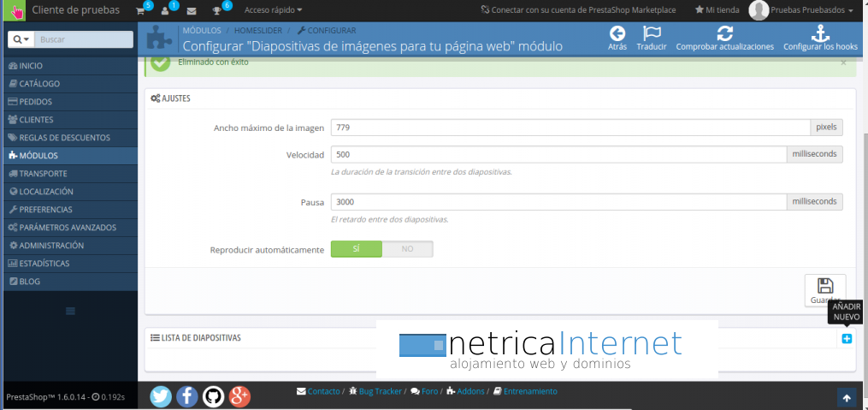Open the search filter dropdown arrow
This screenshot has height=410, width=868.
(21, 39)
